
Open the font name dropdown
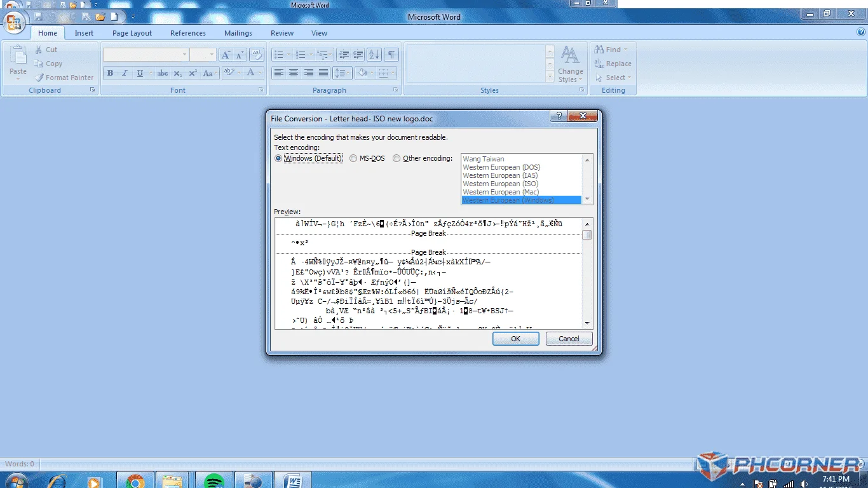coord(185,55)
